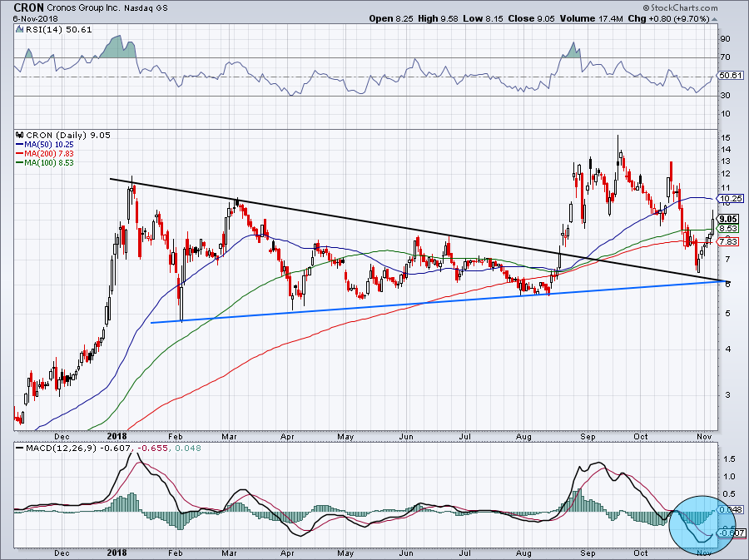Click the 6-Nov-2018 chart date
Screen dimensions: 749x560
36,18
